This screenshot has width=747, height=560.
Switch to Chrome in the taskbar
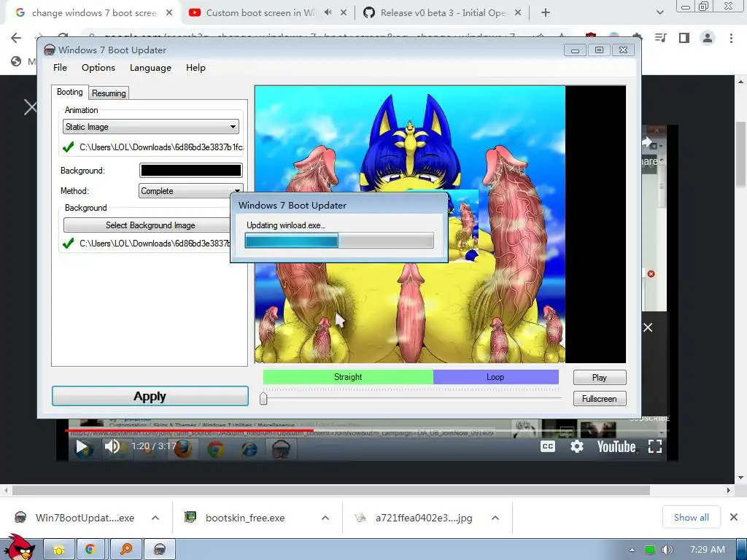[x=90, y=550]
